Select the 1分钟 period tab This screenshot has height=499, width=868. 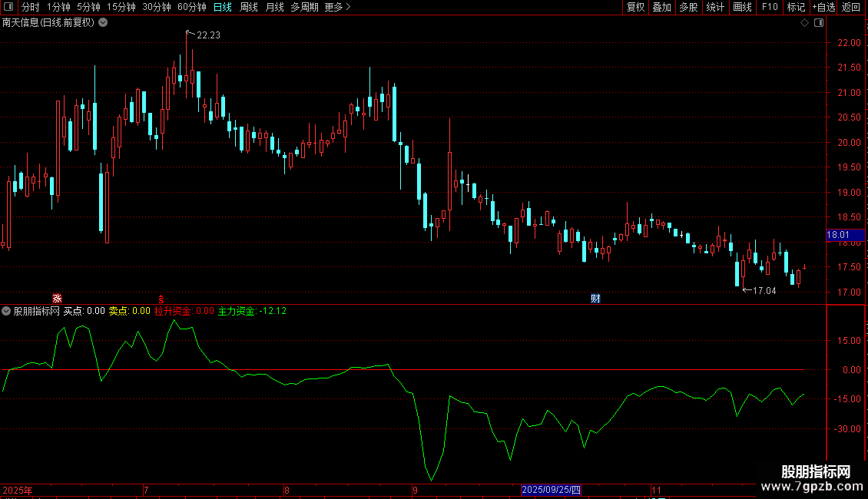pos(58,7)
